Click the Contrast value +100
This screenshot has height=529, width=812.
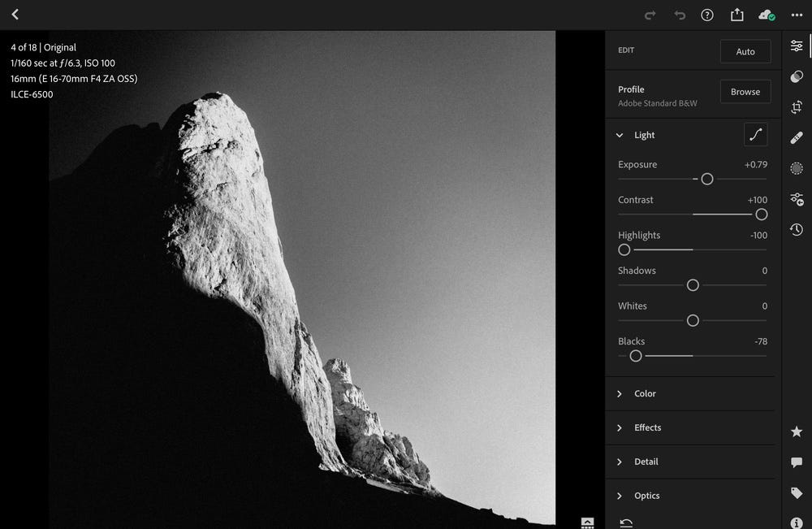point(757,200)
